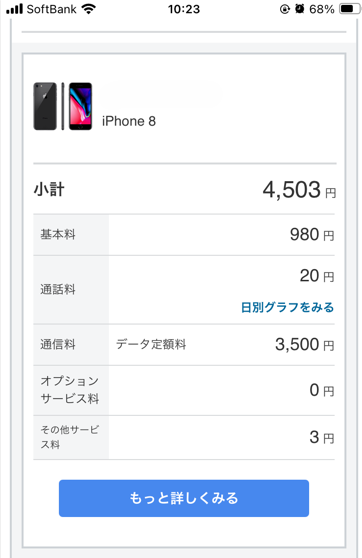Tap the SoftBank carrier label
362x558 pixels.
(x=52, y=9)
